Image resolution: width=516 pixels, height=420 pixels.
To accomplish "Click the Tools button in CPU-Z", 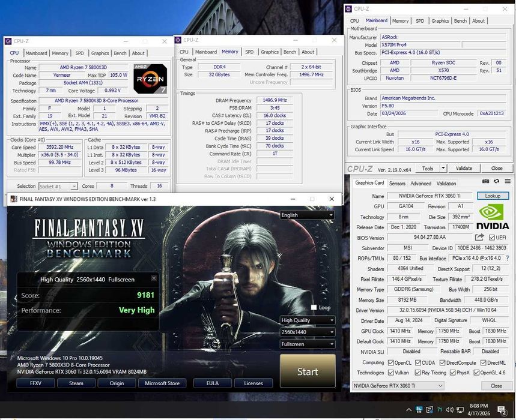I will click(x=428, y=168).
